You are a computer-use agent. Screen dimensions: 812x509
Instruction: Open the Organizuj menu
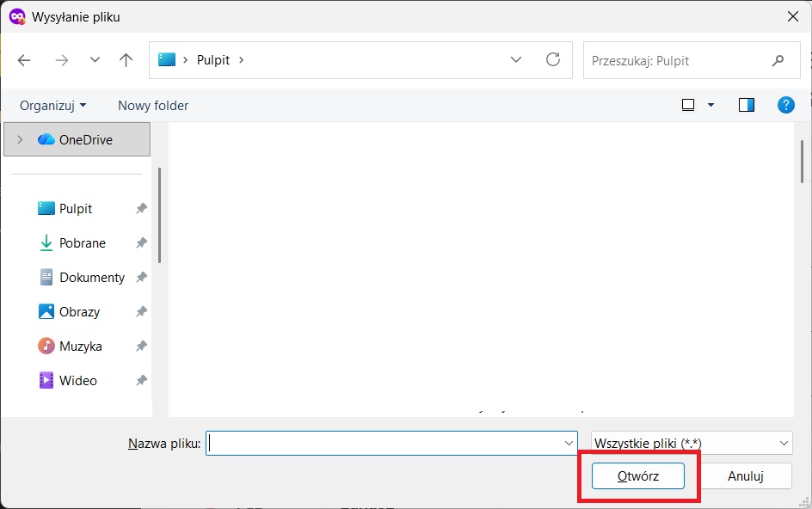[x=52, y=106]
